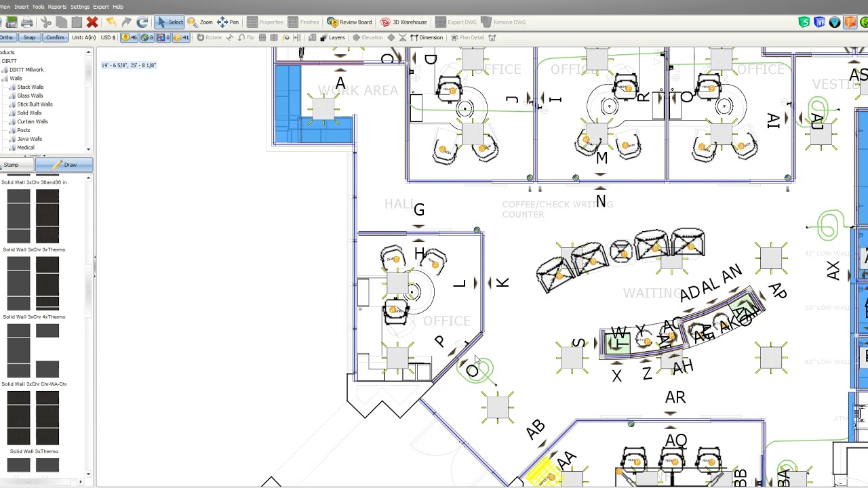Image resolution: width=868 pixels, height=488 pixels.
Task: Click the Rotate tool
Action: coord(209,38)
